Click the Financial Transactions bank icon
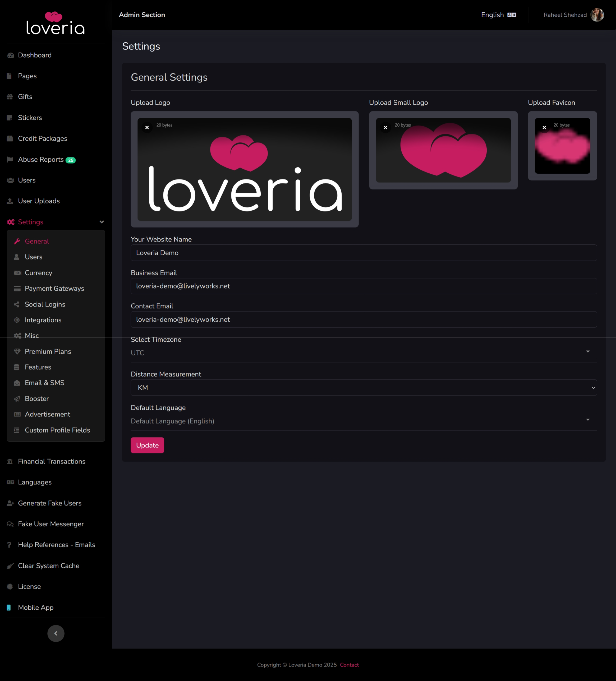The height and width of the screenshot is (681, 616). (x=10, y=461)
